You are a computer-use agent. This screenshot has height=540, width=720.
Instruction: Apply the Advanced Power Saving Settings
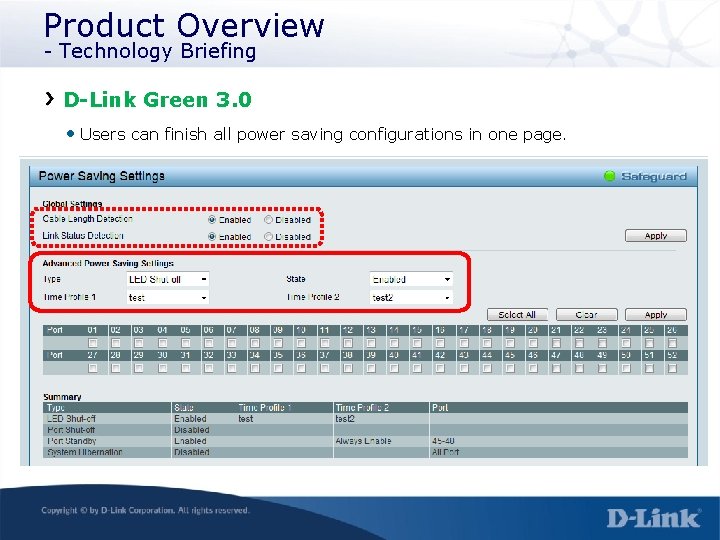tap(656, 315)
